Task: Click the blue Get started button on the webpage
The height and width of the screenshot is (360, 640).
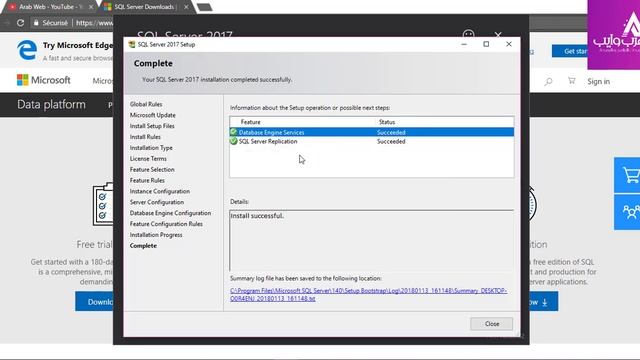Action: (x=570, y=51)
